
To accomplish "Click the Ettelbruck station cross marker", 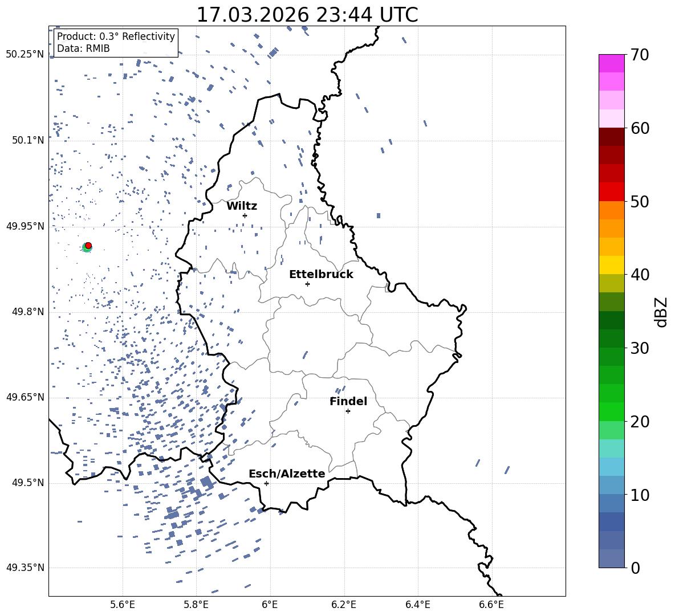I will tap(307, 284).
